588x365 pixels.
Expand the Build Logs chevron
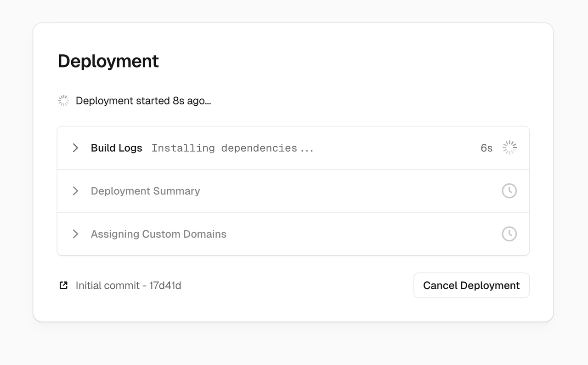(75, 148)
